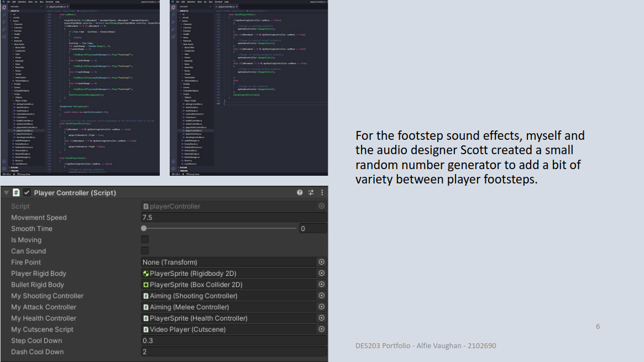Open presets for Player Controller component
Viewport: 644px width, 362px height.
[x=311, y=192]
